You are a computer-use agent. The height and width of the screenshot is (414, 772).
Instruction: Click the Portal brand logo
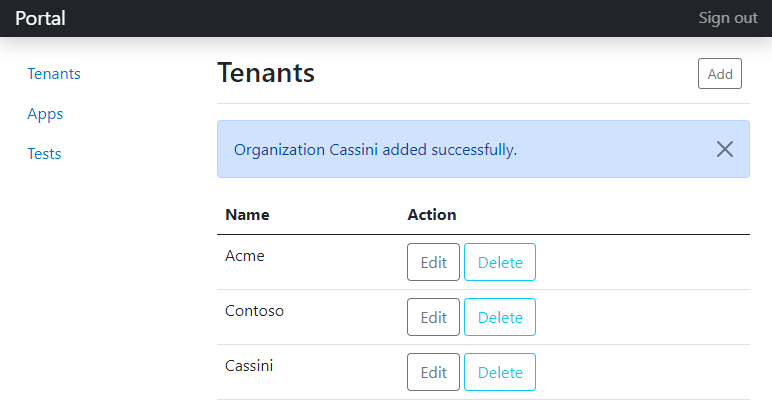pos(40,18)
